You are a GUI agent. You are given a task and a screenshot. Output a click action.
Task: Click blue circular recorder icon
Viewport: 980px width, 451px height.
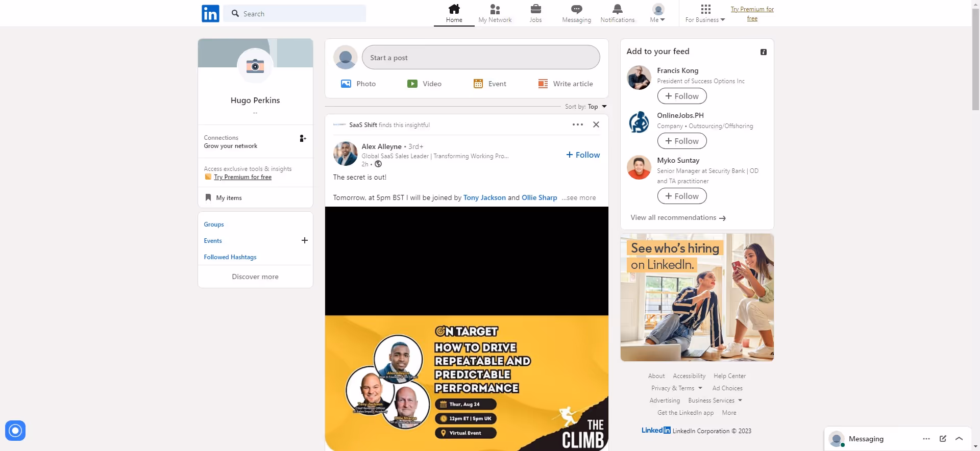[15, 431]
